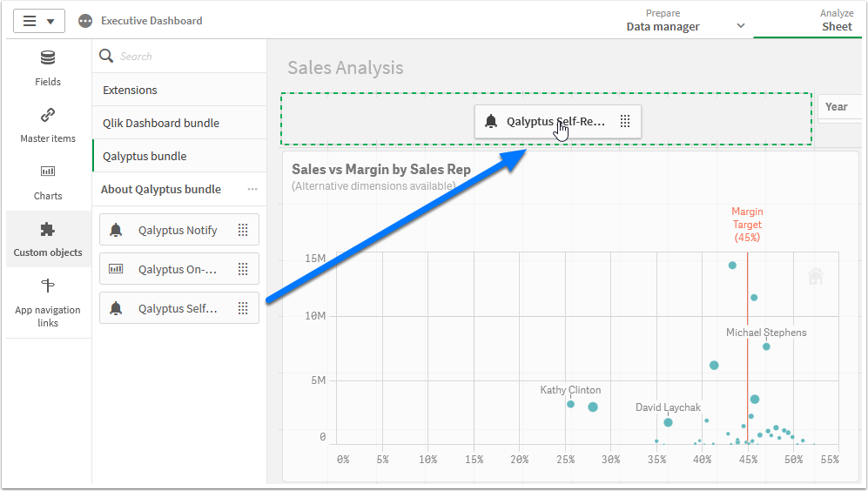The height and width of the screenshot is (491, 868).
Task: Open App navigation links signpost icon
Action: 48,286
